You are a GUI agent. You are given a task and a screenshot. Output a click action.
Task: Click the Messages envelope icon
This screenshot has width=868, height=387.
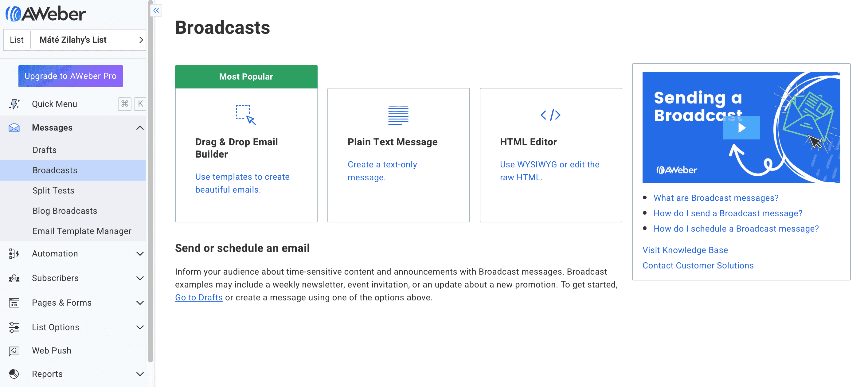pos(14,128)
